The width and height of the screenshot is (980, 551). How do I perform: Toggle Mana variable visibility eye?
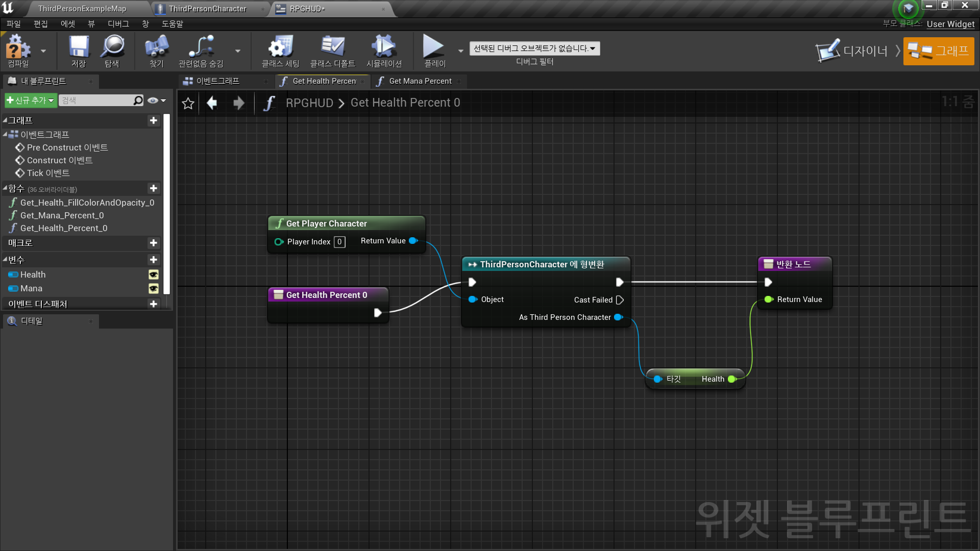[153, 288]
